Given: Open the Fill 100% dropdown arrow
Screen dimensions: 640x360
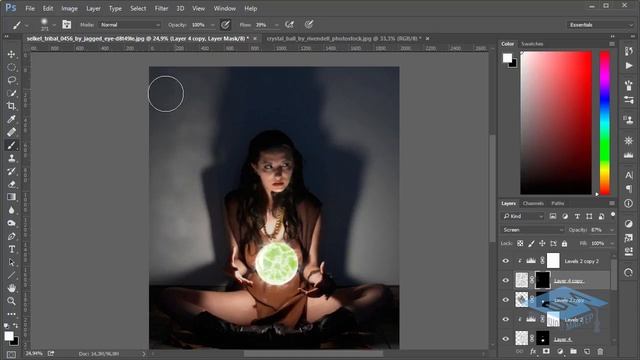Looking at the screenshot, I should tap(612, 244).
